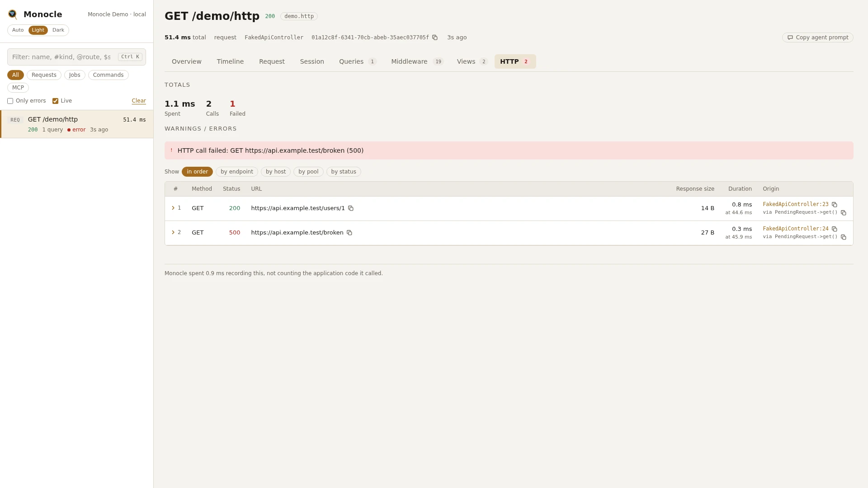Copy URL of broken call
Screen dimensions: 868x488
pos(349,233)
